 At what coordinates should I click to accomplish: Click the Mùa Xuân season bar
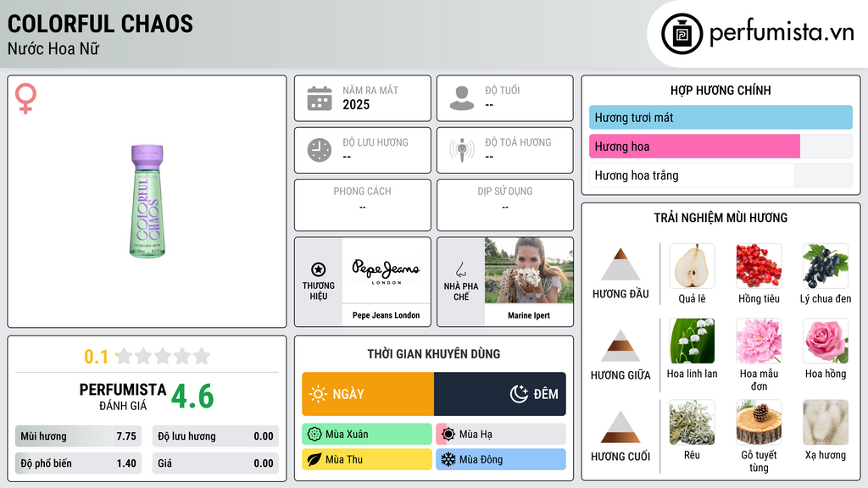tap(367, 435)
